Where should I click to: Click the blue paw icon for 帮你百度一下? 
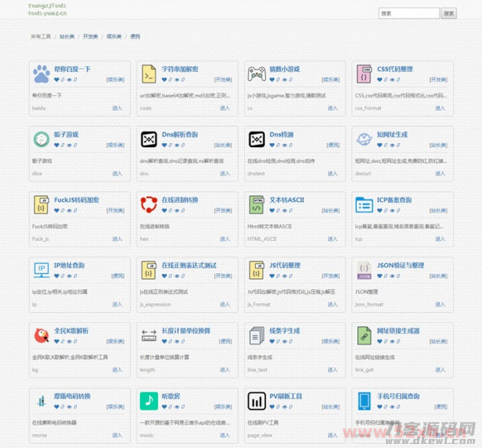41,74
